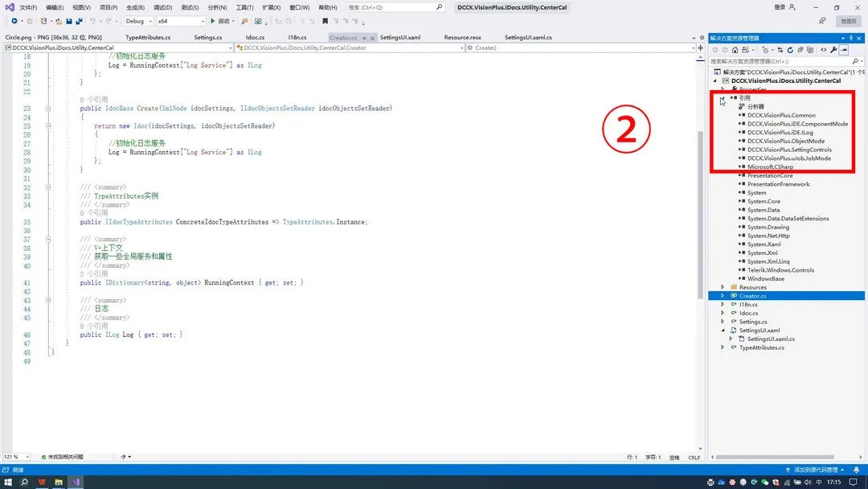Click the Collapse All icon in Solution Explorer
The height and width of the screenshot is (489, 868).
coord(800,50)
